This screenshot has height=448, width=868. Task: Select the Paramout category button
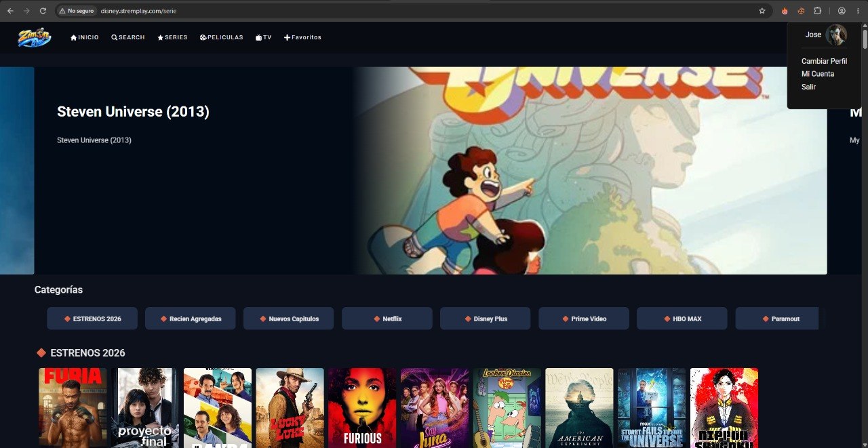[777, 319]
